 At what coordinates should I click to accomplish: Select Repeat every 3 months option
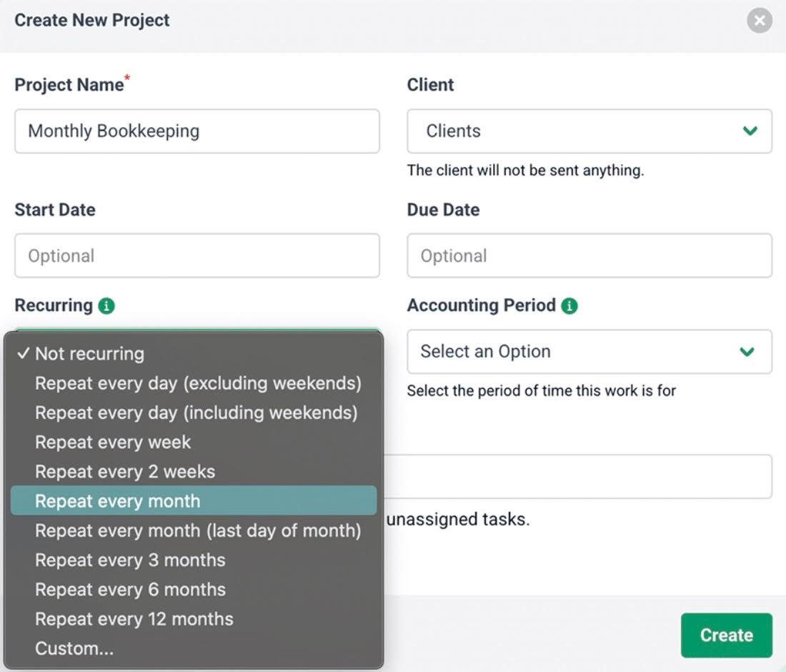[129, 560]
